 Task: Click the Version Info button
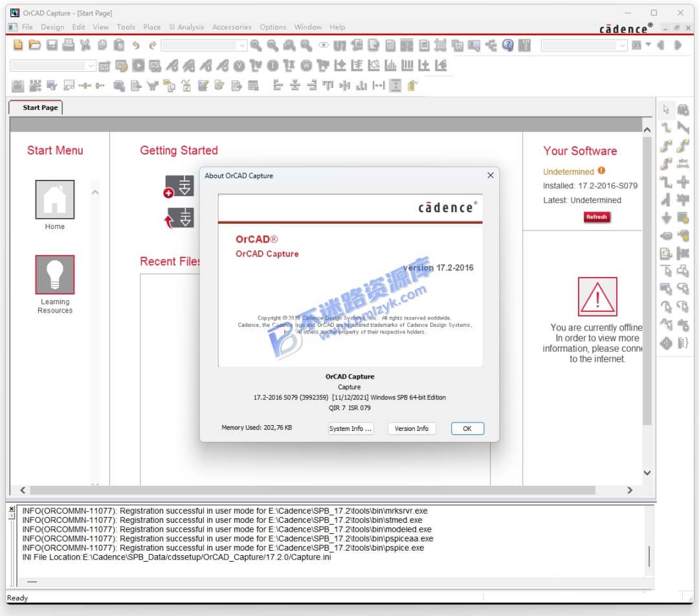point(412,428)
